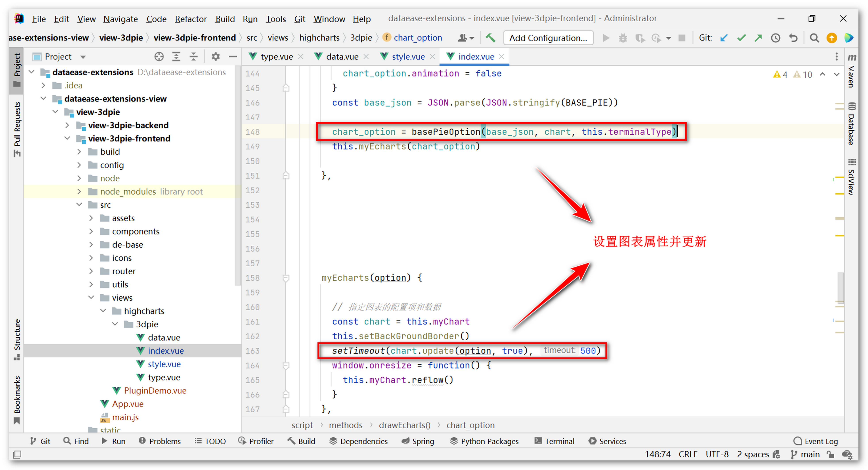The height and width of the screenshot is (470, 868).
Task: Open the Project view dropdown
Action: 83,57
